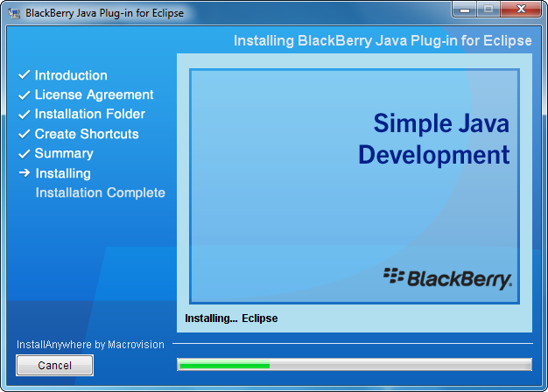The height and width of the screenshot is (392, 548).
Task: Click the 'Installing... Eclipse' status text
Action: (x=231, y=318)
